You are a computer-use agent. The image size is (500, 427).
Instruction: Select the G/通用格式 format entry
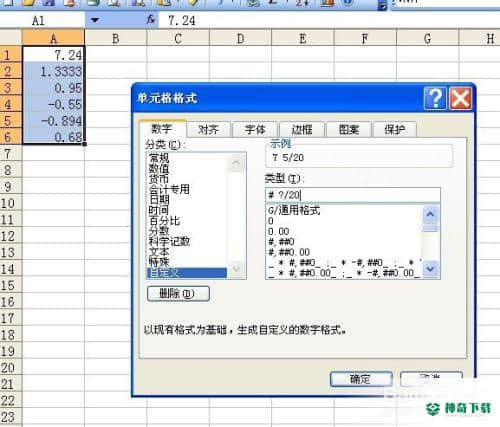pos(294,210)
